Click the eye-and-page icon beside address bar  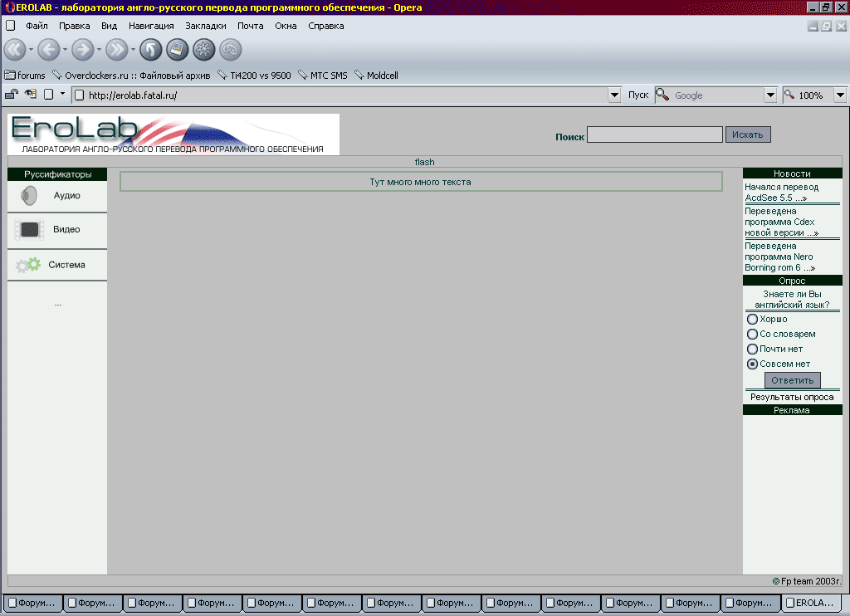point(31,95)
